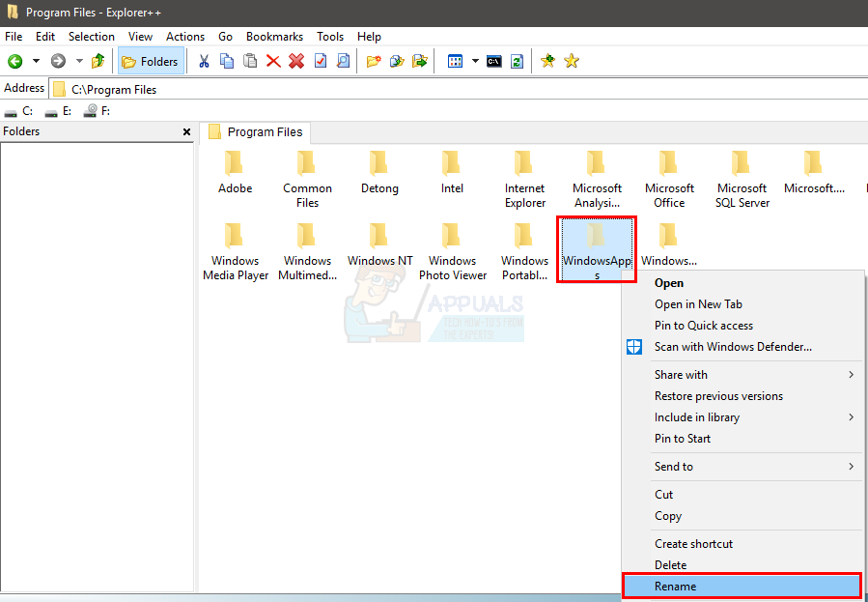Click the Copy toolbar icon
The image size is (868, 602).
(x=227, y=61)
